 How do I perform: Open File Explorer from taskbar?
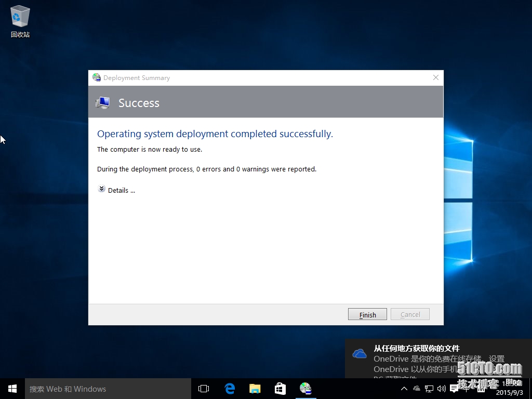(x=255, y=389)
